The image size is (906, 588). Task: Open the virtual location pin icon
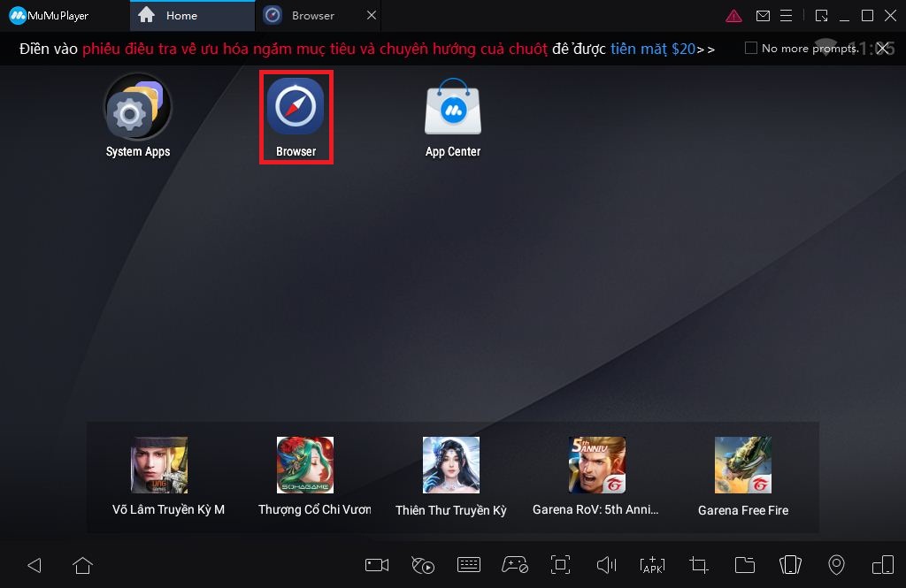(836, 565)
